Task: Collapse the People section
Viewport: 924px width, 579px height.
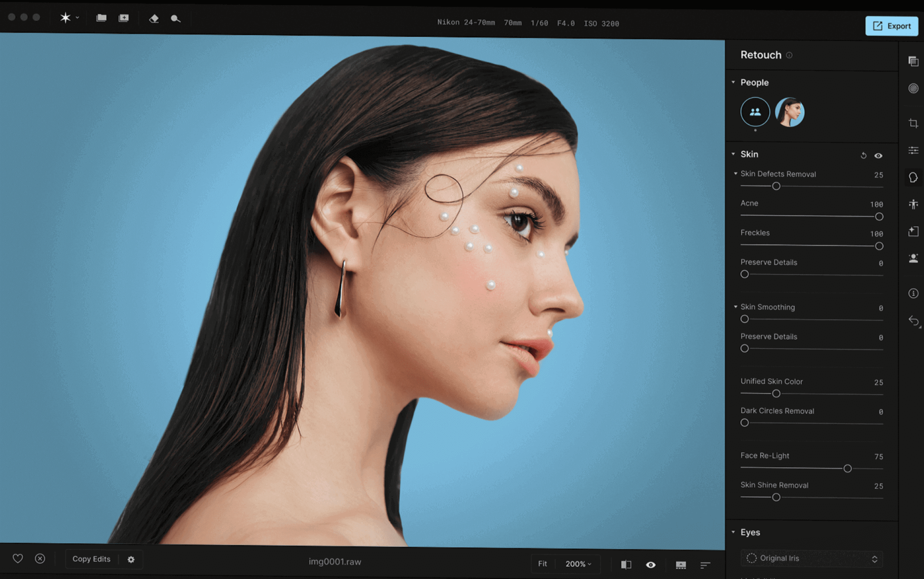Action: [733, 82]
